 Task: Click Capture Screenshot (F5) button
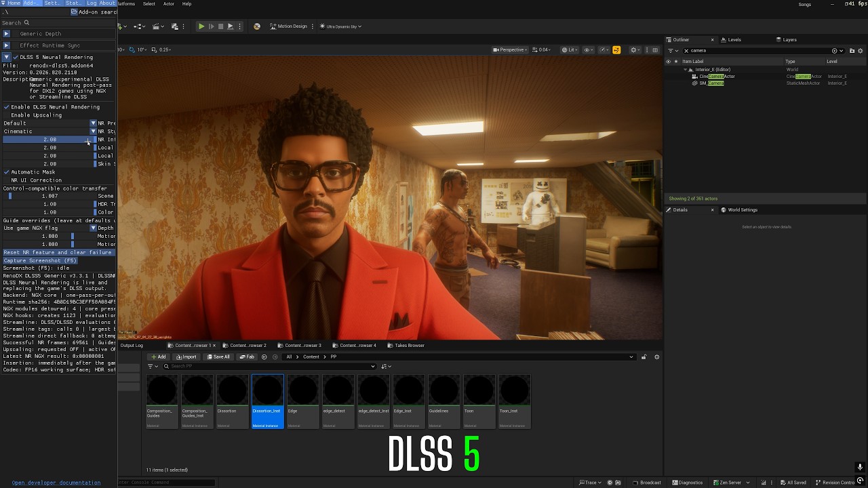point(40,261)
